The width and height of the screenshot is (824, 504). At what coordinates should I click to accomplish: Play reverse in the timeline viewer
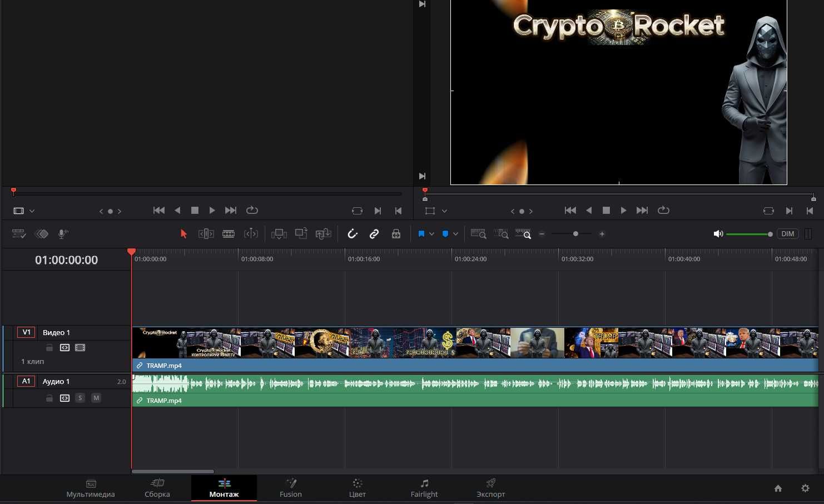pyautogui.click(x=589, y=211)
